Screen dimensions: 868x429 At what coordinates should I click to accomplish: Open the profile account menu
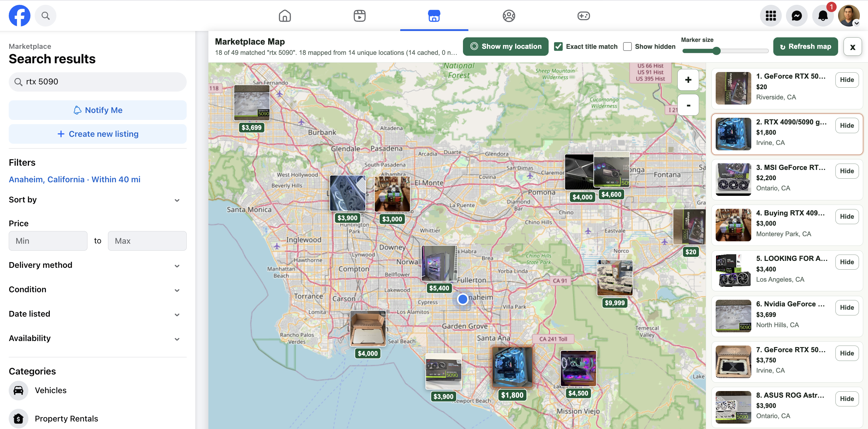pos(849,15)
